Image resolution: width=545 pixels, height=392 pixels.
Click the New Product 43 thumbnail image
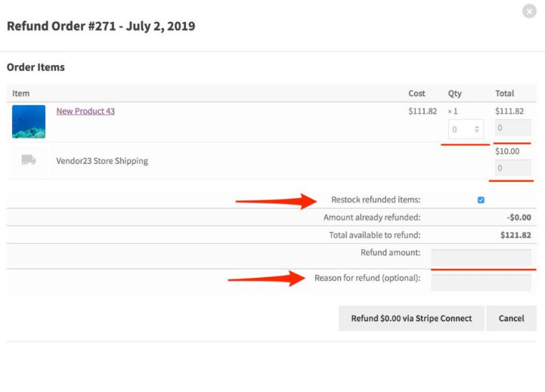pyautogui.click(x=29, y=122)
